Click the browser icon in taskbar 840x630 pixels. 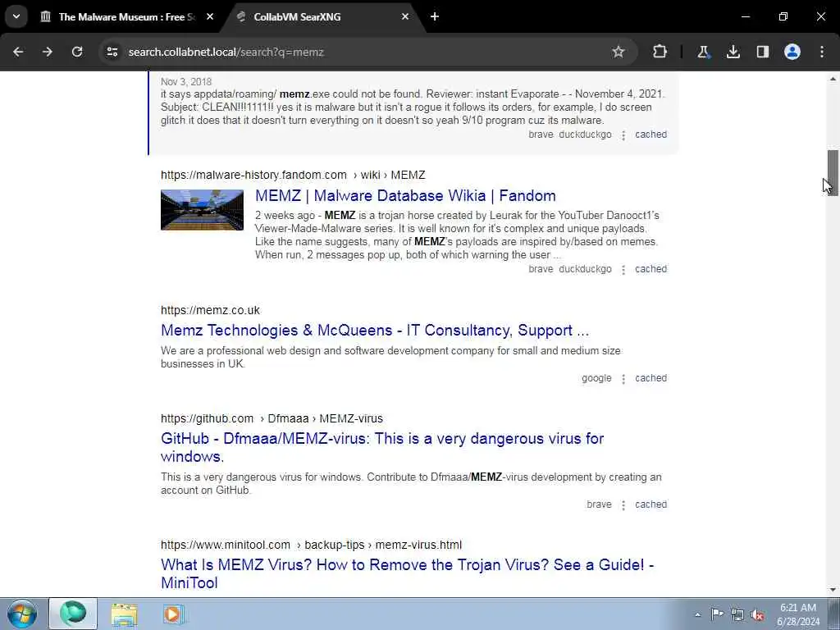73,614
